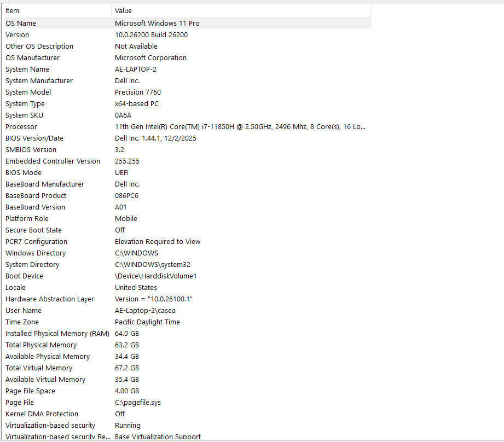The height and width of the screenshot is (442, 504).
Task: Click the value AE-LAPTOP-2
Action: 136,69
